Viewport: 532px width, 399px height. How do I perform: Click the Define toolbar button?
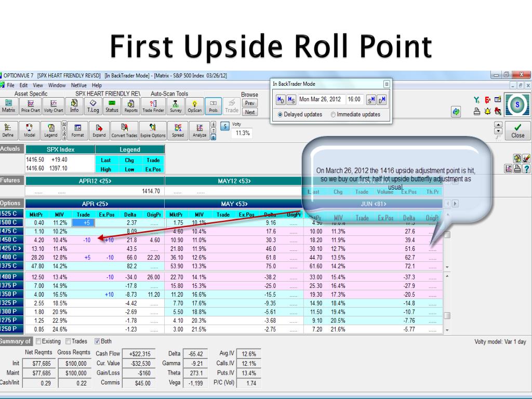tap(8, 130)
